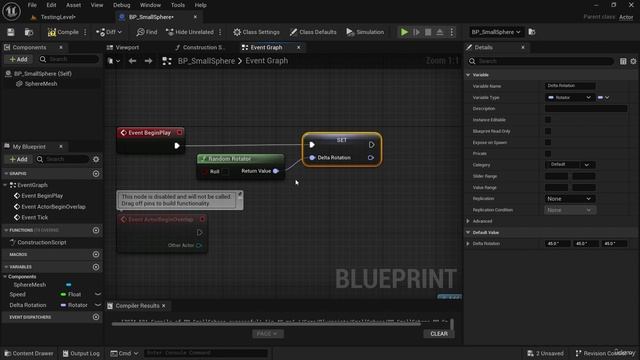Open the Tools menu
640x360 pixels.
pyautogui.click(x=178, y=5)
